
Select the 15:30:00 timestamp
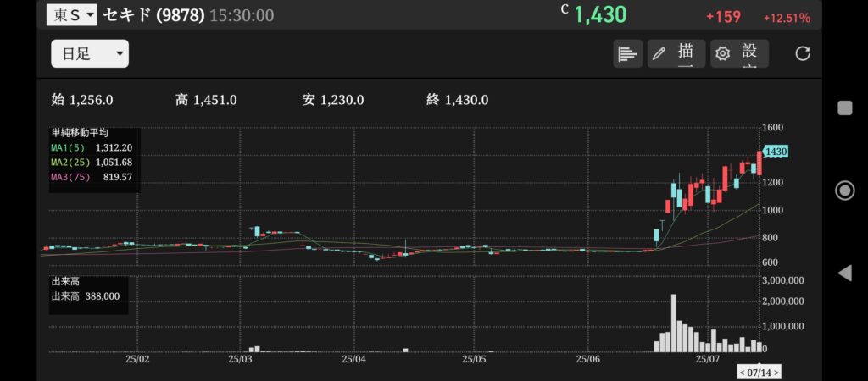point(242,15)
